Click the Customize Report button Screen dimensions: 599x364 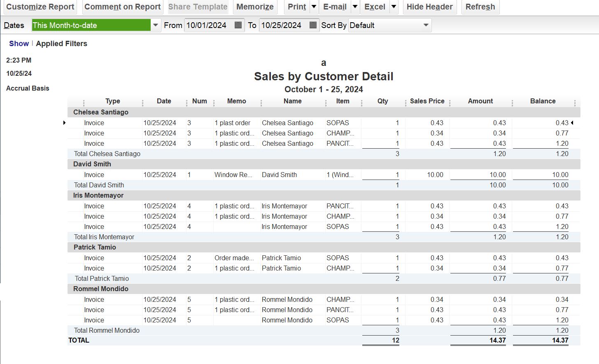click(40, 7)
